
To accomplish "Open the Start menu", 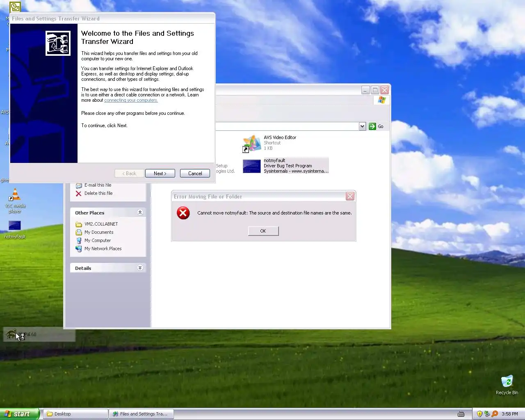I will click(20, 414).
